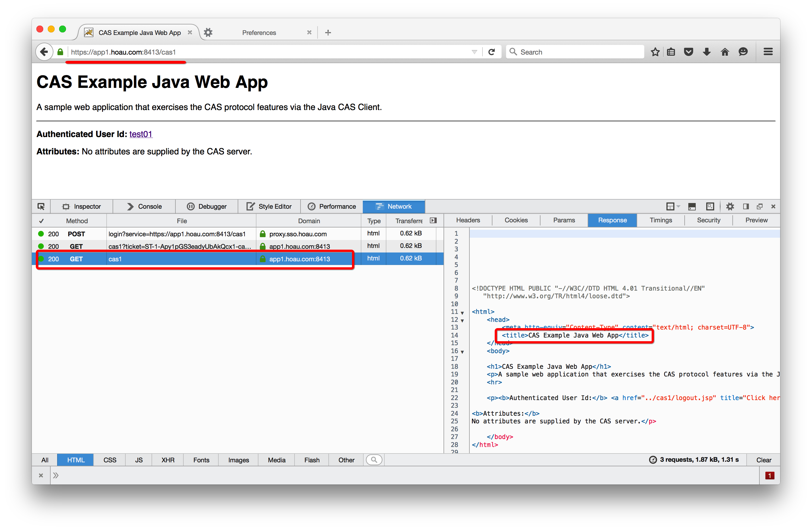Click the test01 user link
This screenshot has width=812, height=530.
140,134
